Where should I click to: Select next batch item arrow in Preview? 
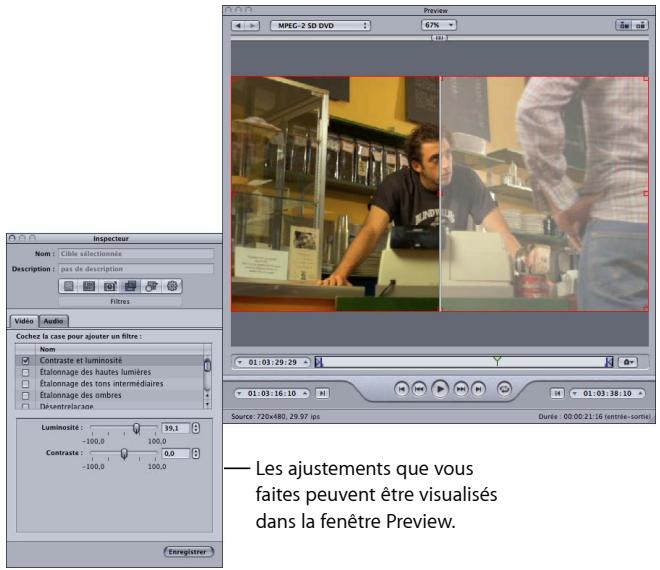[x=252, y=26]
